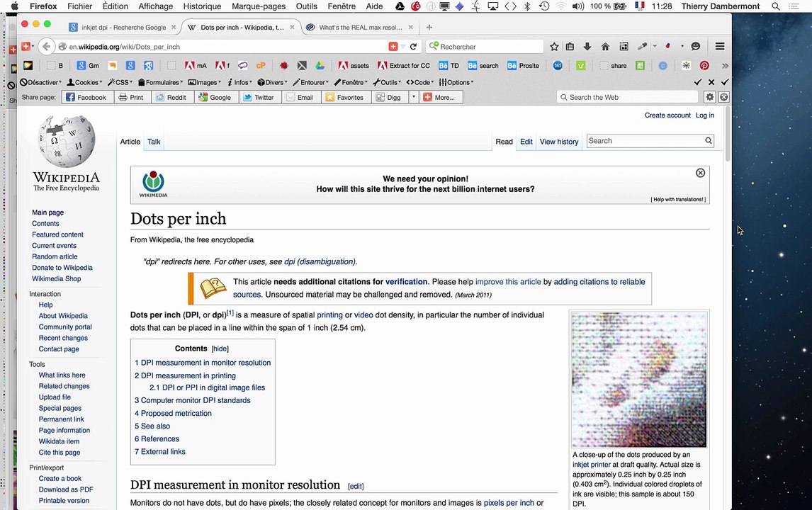Click the Print share button
The height and width of the screenshot is (510, 812).
[132, 97]
